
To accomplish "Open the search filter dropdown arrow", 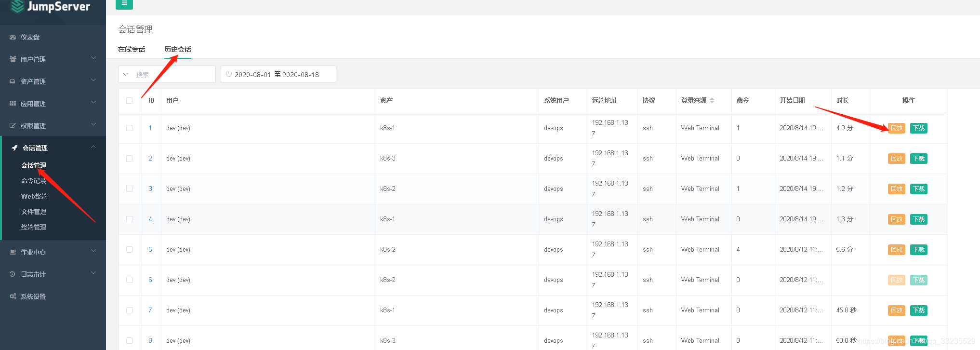I will coord(126,75).
